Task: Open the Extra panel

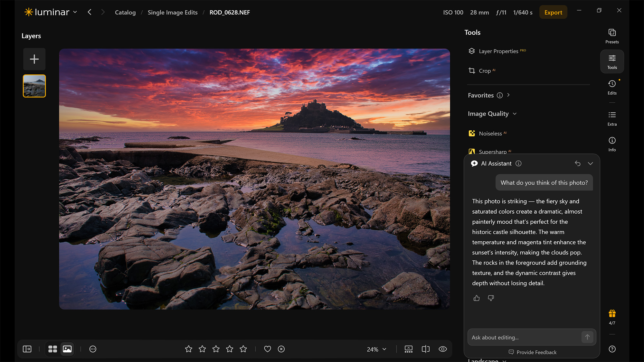Action: click(x=612, y=118)
